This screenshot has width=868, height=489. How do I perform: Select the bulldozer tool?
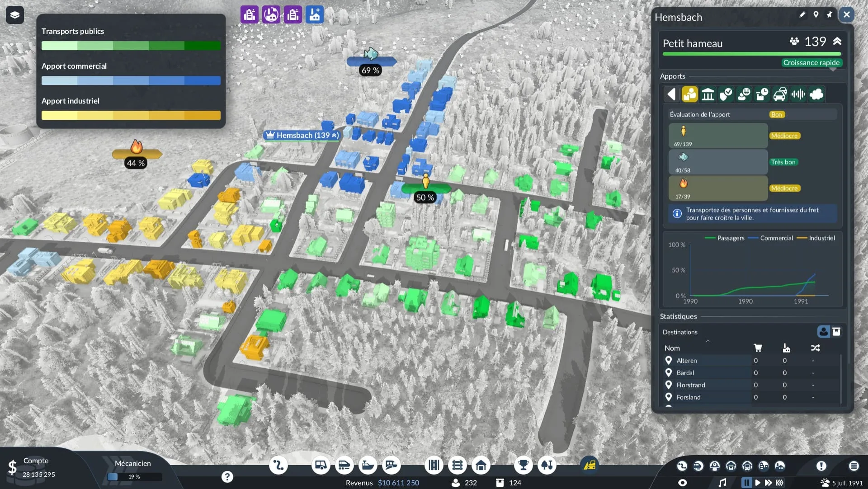point(590,465)
